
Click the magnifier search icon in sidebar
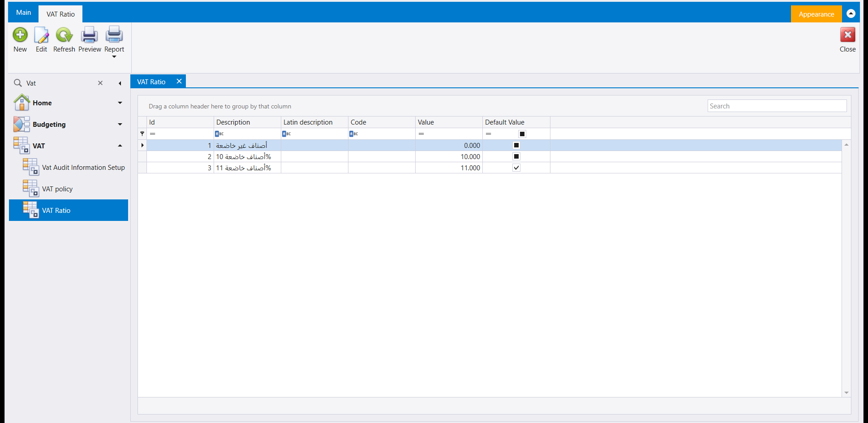[x=18, y=83]
